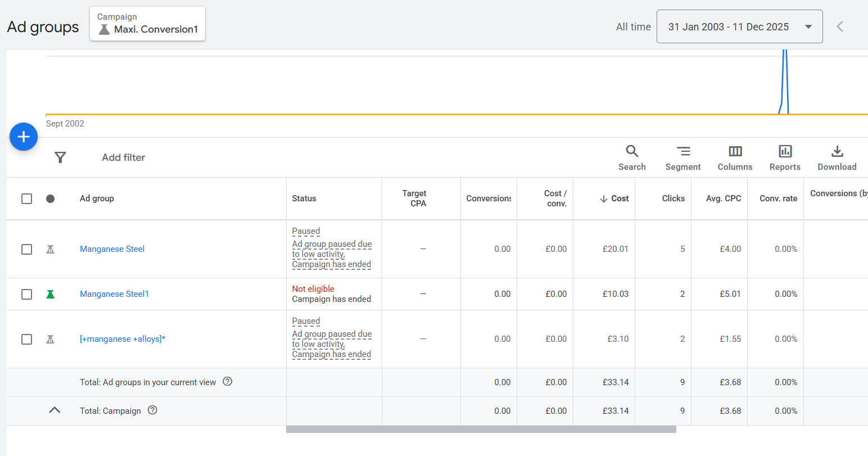Open the date range dropdown
Screen dimensions: 868x456
pyautogui.click(x=739, y=26)
